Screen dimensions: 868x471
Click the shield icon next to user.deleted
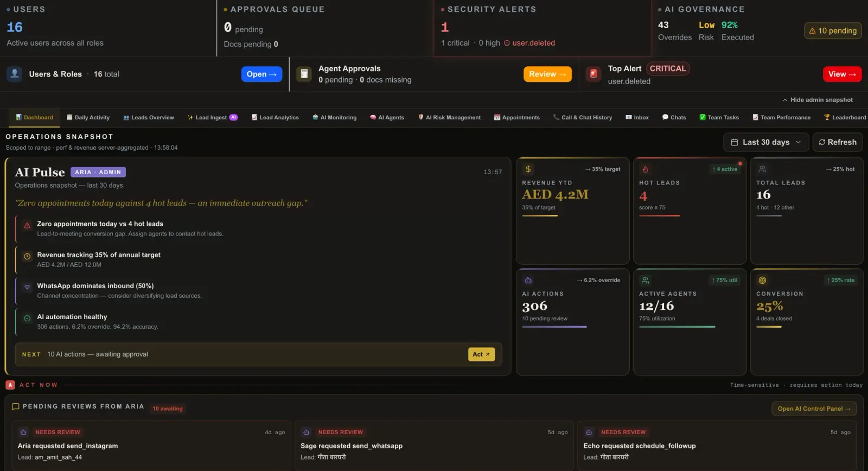pyautogui.click(x=507, y=43)
